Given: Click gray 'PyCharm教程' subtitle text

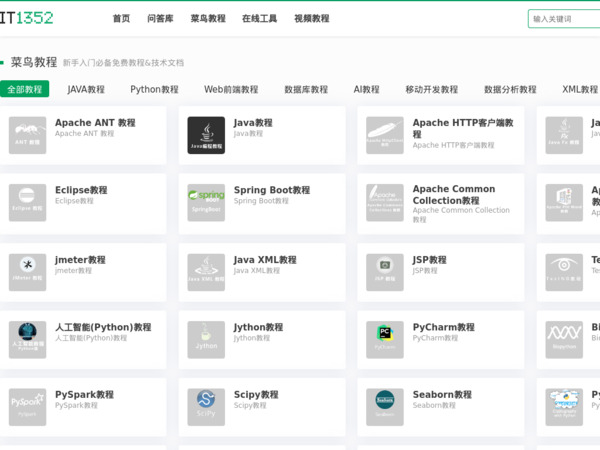Looking at the screenshot, I should [435, 338].
